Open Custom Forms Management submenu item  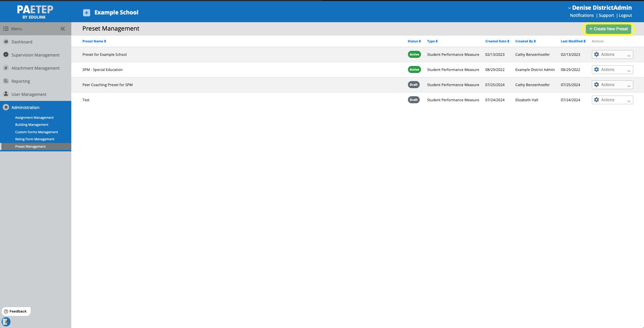tap(36, 132)
